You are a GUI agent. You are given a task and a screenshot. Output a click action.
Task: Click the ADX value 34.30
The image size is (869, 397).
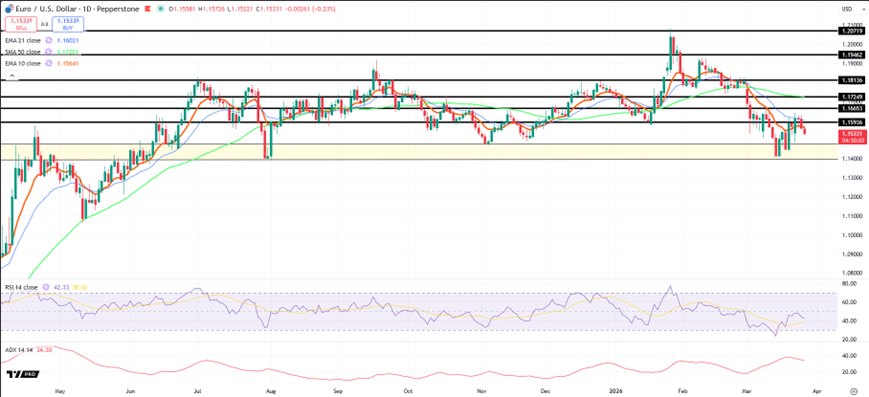pos(43,350)
